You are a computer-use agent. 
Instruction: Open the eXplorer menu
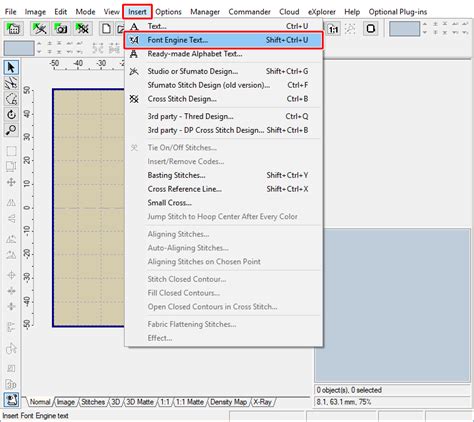(x=322, y=12)
